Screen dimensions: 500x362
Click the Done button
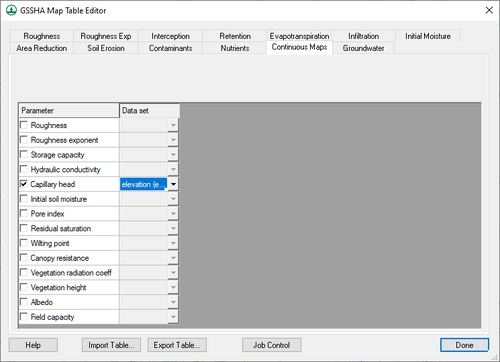tap(464, 345)
